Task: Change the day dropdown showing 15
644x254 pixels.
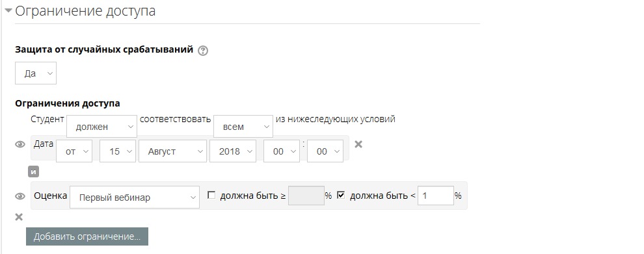Action: (x=118, y=151)
